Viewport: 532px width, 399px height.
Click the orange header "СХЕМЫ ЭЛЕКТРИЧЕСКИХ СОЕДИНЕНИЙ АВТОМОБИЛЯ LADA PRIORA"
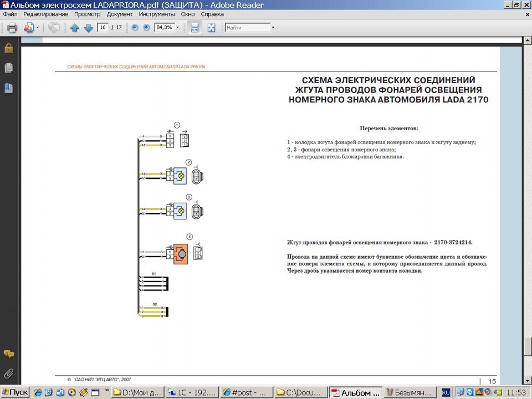coord(136,67)
